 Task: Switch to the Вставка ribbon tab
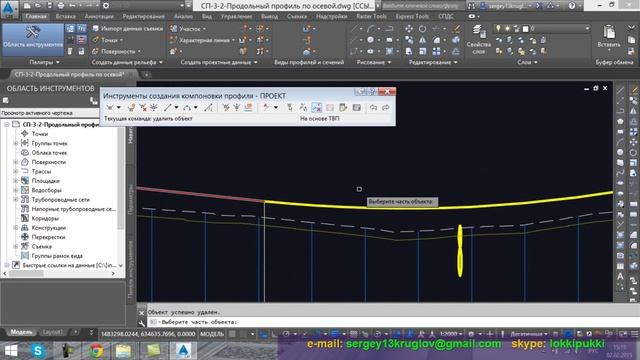click(x=65, y=16)
